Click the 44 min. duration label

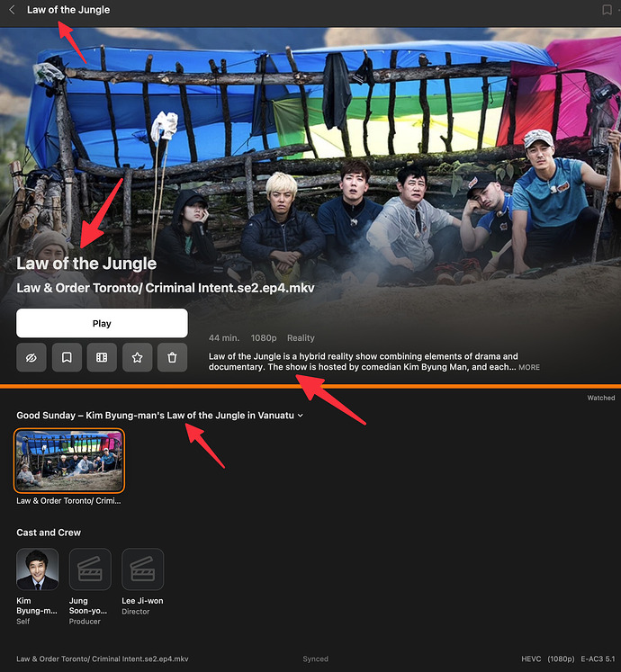click(x=224, y=337)
